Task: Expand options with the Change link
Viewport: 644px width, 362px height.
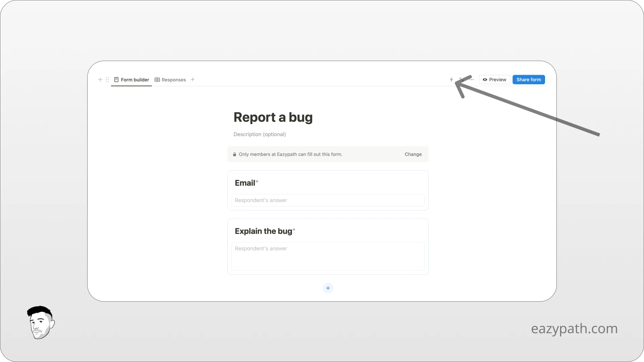Action: point(413,154)
